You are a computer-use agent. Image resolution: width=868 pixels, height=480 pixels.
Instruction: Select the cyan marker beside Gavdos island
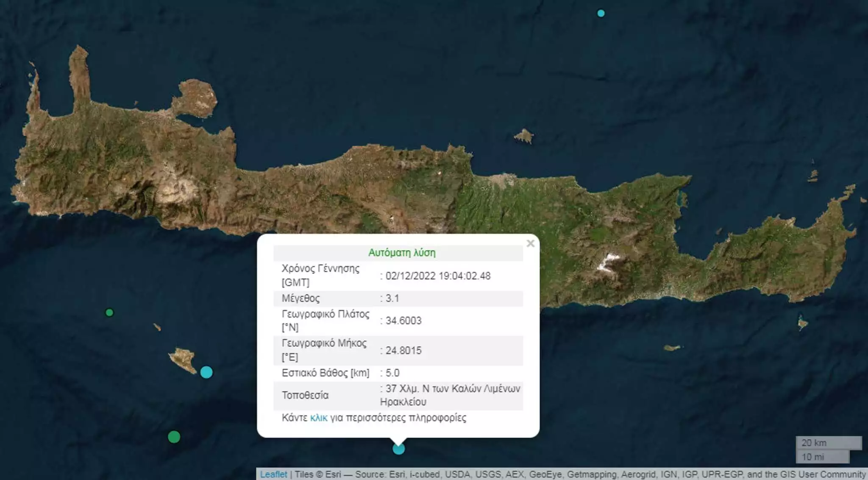pos(206,372)
